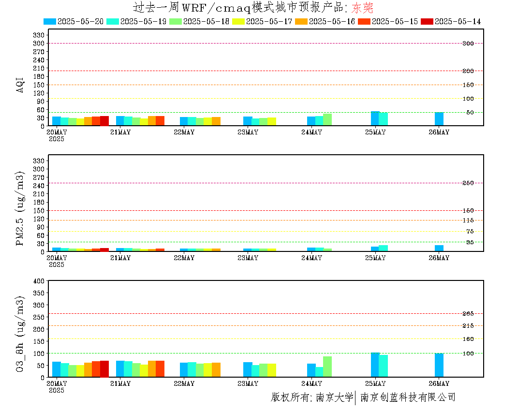Click the 330 y-axis tick in PM2.5 chart
This screenshot has width=532, height=411.
38,161
